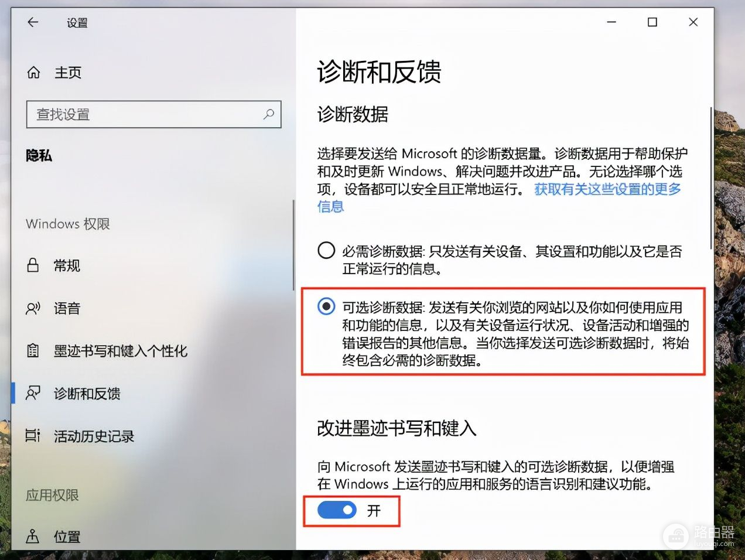Open 获取有关这些设置的更多信息 link
This screenshot has width=745, height=560.
[x=499, y=197]
